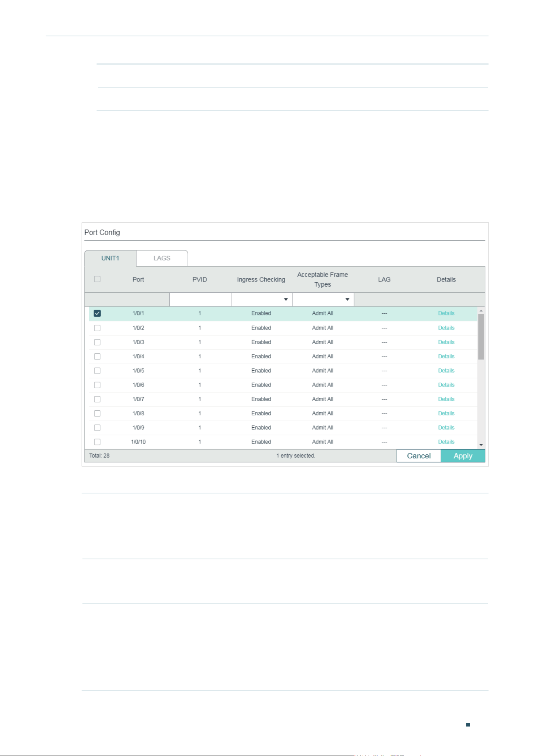Viewport: 535px width, 756px height.
Task: Click the Apply button
Action: click(463, 456)
